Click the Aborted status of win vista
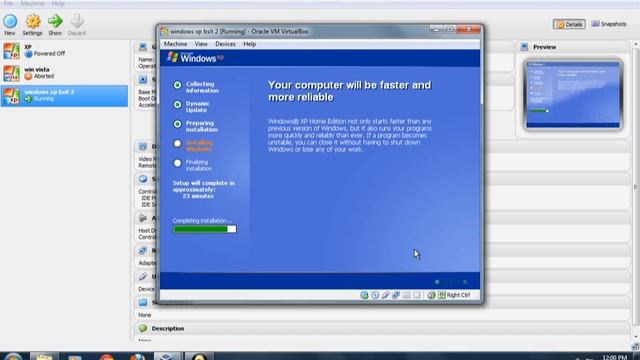This screenshot has width=640, height=360. point(44,76)
